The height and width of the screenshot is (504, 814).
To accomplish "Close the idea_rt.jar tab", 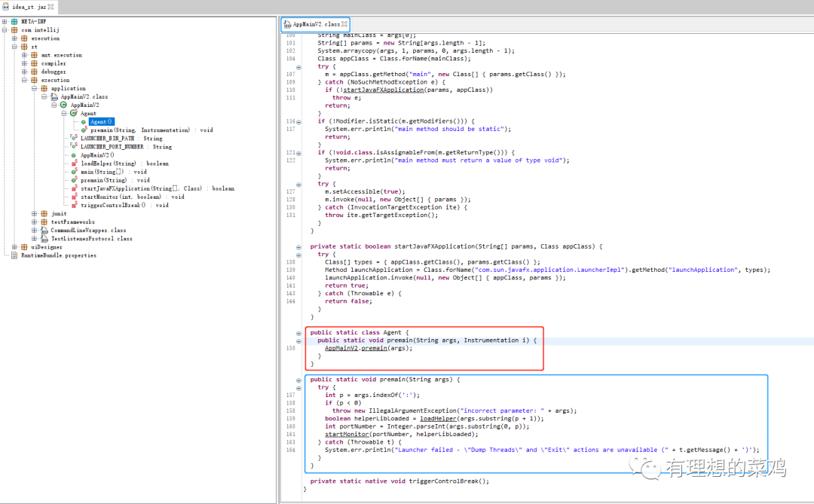I will pos(50,6).
